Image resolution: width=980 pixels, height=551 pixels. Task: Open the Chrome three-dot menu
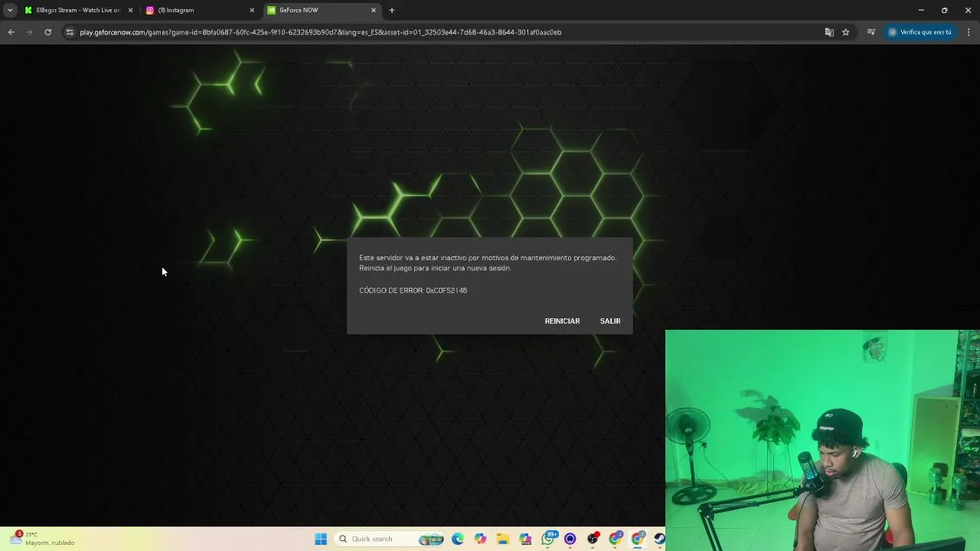tap(969, 32)
